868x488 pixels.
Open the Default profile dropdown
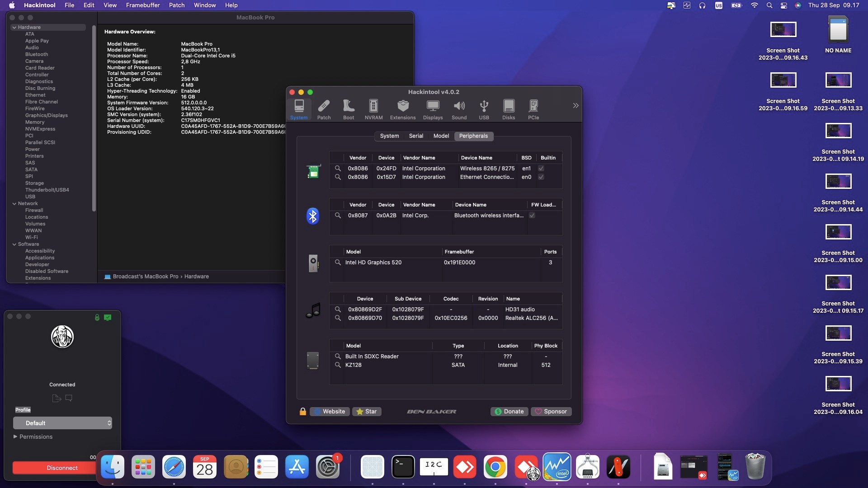click(x=62, y=423)
